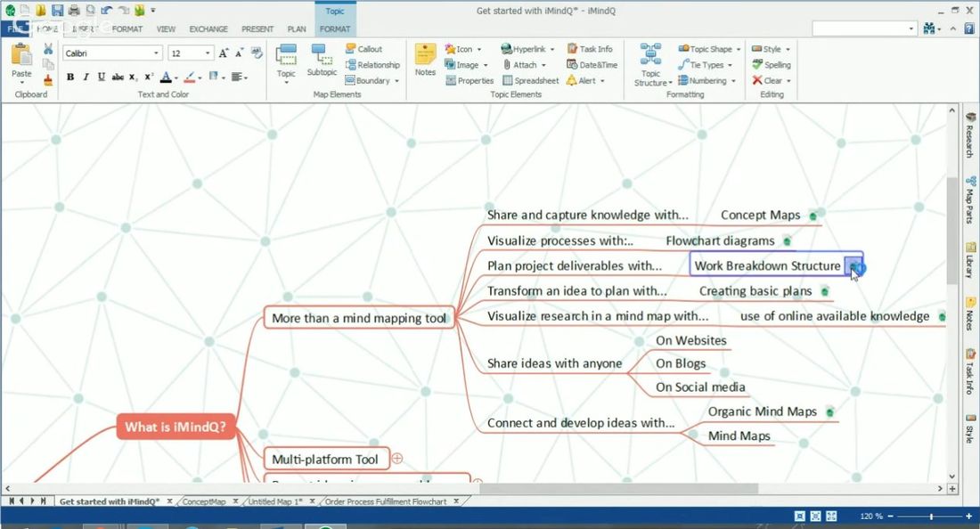
Task: Open the font size 12 dropdown
Action: (x=208, y=53)
